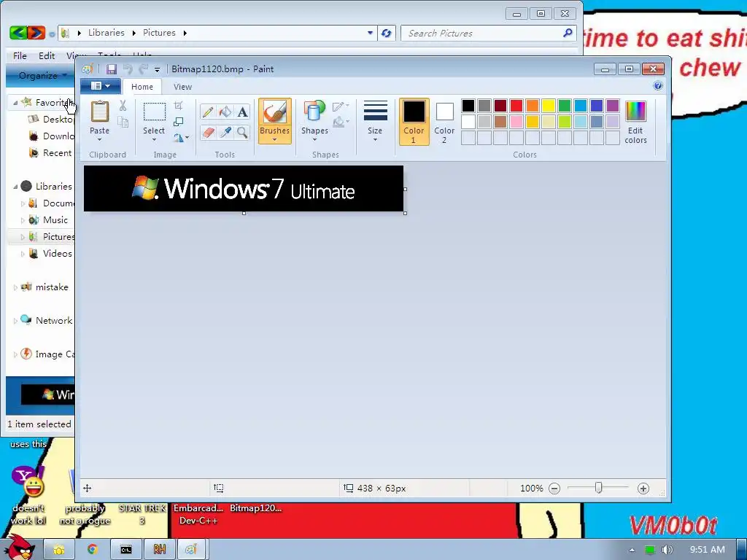The height and width of the screenshot is (560, 747).
Task: Click the Crop icon in Image group
Action: click(179, 105)
